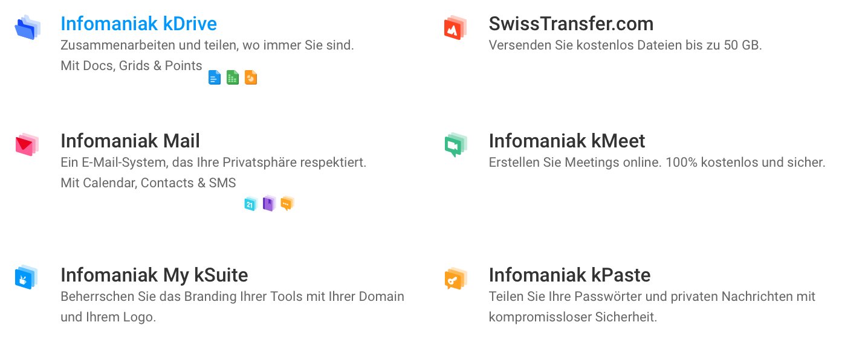Open the Infomaniak Mail title

(x=130, y=141)
